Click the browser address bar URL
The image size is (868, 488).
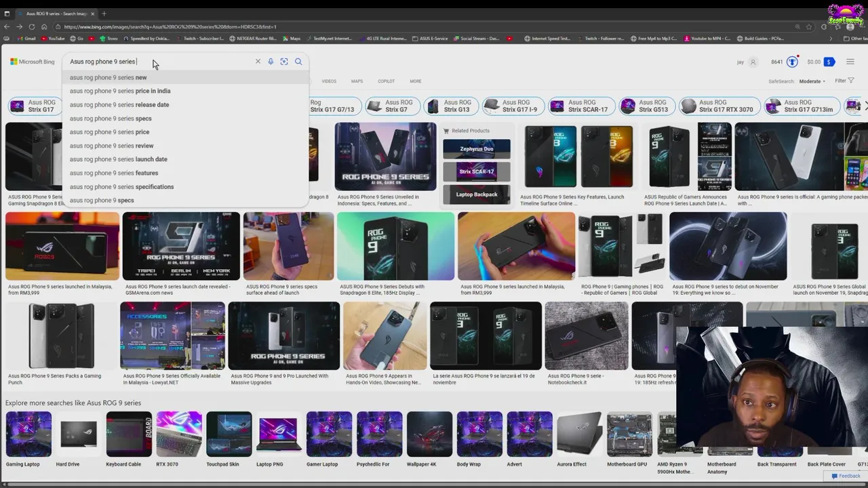pyautogui.click(x=170, y=26)
